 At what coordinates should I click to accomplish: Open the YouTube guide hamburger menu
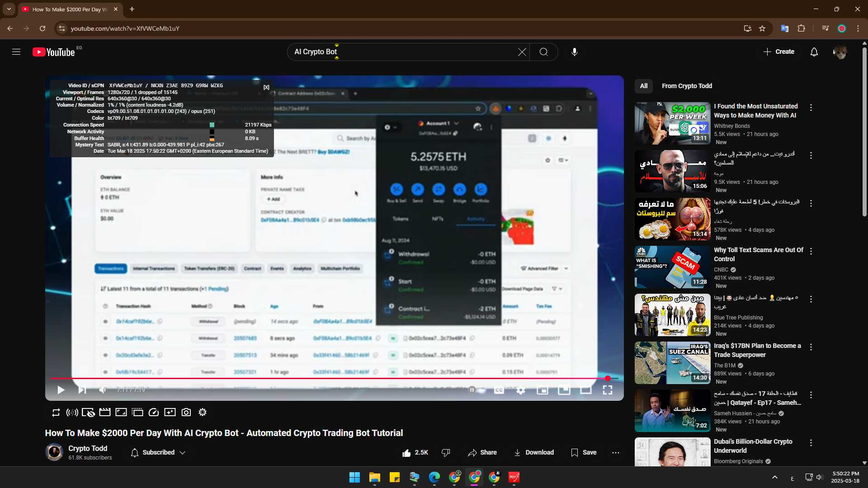tap(16, 52)
